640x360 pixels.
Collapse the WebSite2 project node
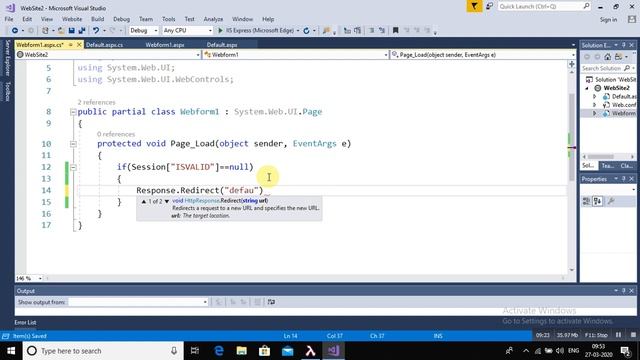pyautogui.click(x=587, y=88)
